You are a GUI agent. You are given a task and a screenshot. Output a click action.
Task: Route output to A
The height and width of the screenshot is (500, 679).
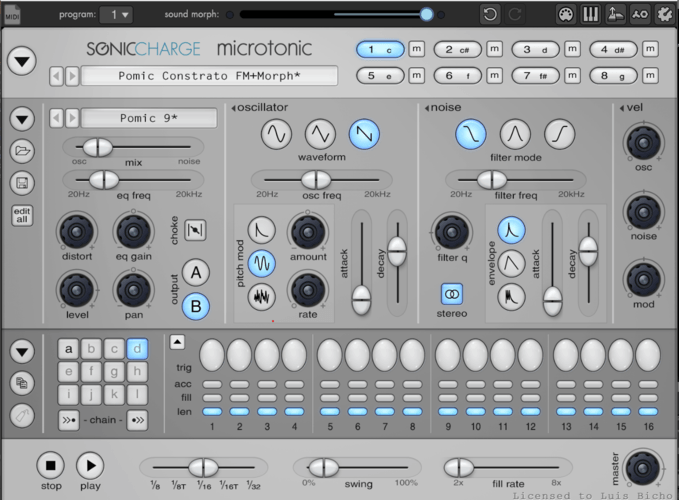click(196, 273)
